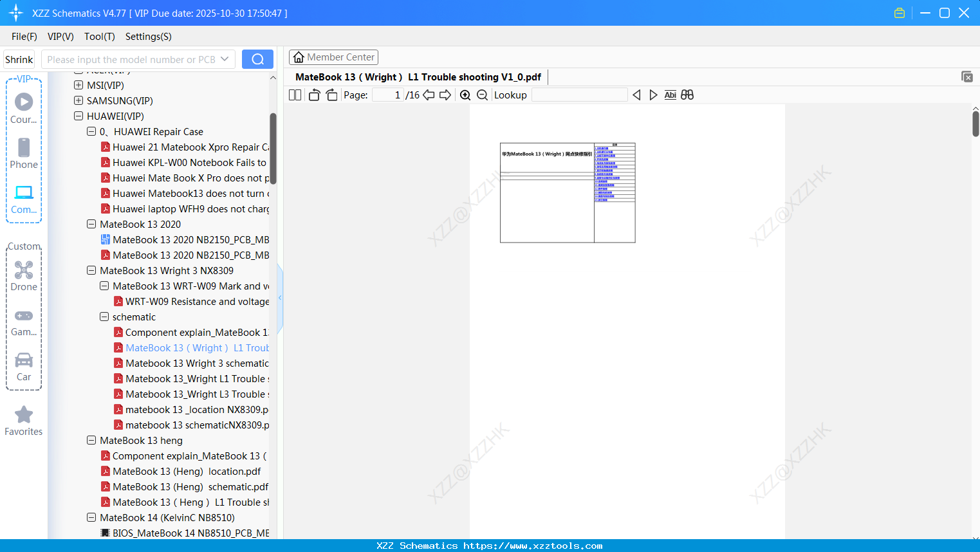Collapse the MateBook 13 heng folder
Viewport: 980px width, 552px height.
pos(91,440)
